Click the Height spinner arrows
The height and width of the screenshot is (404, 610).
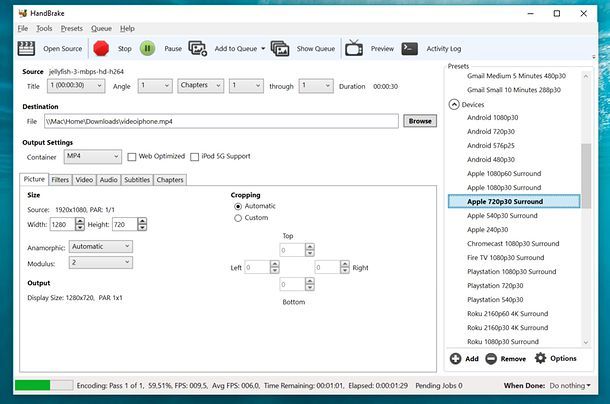click(x=142, y=225)
